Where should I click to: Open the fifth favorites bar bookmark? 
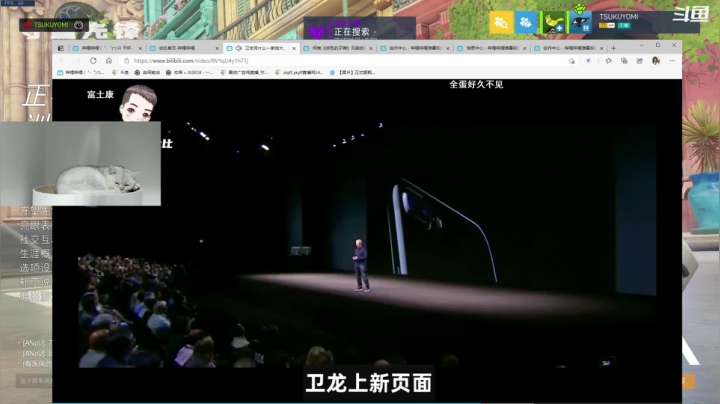tap(244, 73)
